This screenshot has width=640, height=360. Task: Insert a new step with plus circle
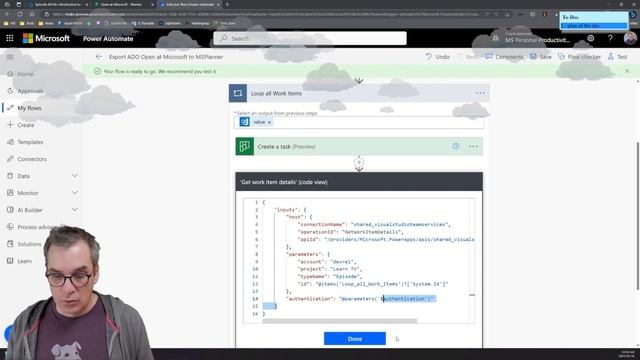tap(359, 162)
